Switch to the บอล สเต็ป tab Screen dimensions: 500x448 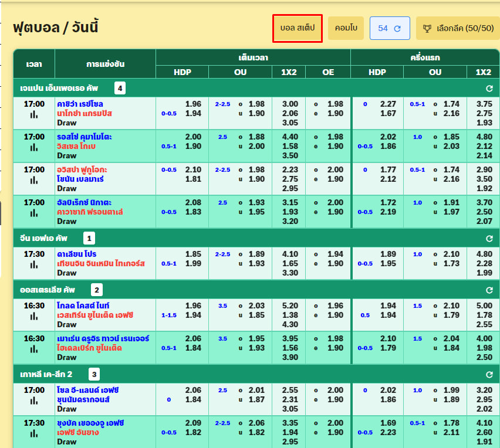(x=298, y=28)
